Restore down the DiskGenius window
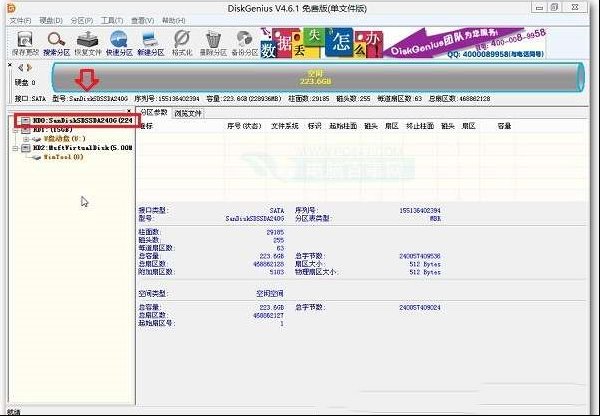Viewport: 600px width, 416px height. (554, 8)
